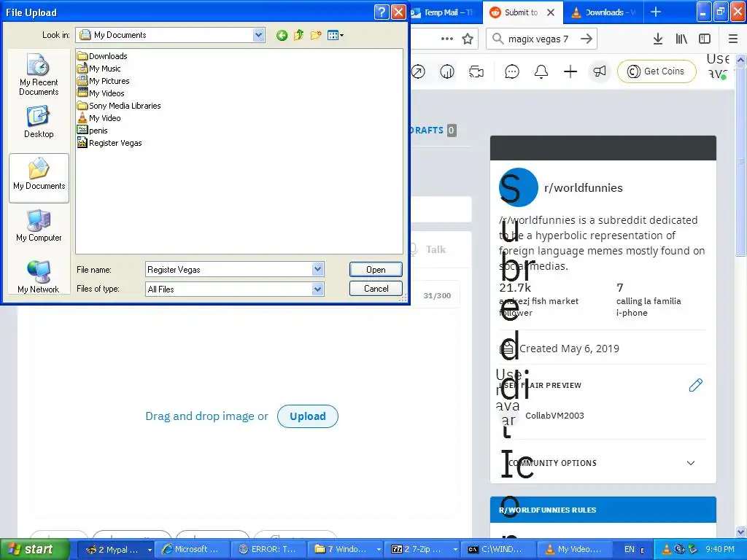Screen dimensions: 747x560
Task: Select the Sony Media Libraries folder
Action: (119, 105)
